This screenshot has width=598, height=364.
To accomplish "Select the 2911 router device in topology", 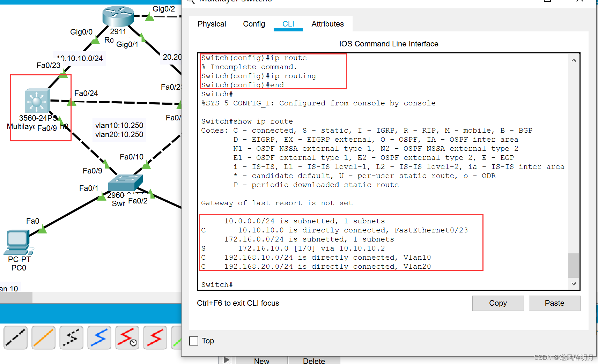I will click(x=118, y=16).
